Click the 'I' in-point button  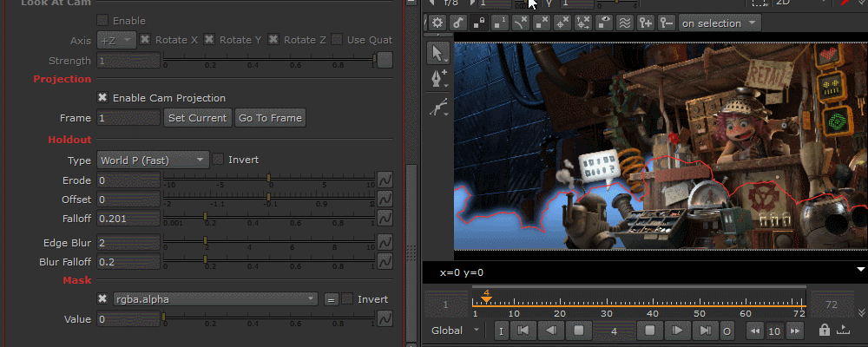[501, 331]
